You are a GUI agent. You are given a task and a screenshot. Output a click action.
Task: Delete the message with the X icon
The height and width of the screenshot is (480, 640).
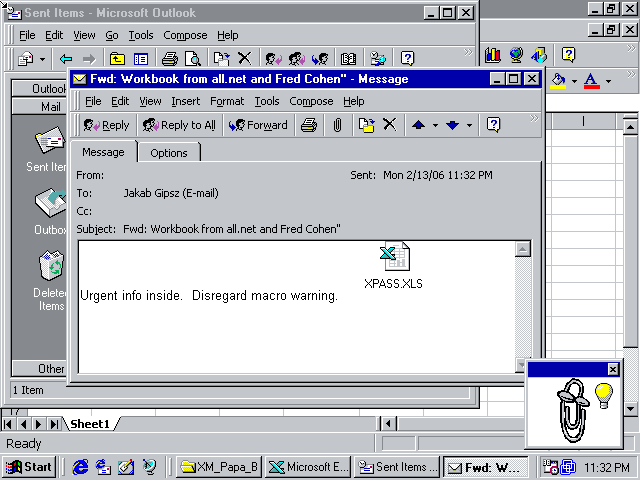point(390,124)
